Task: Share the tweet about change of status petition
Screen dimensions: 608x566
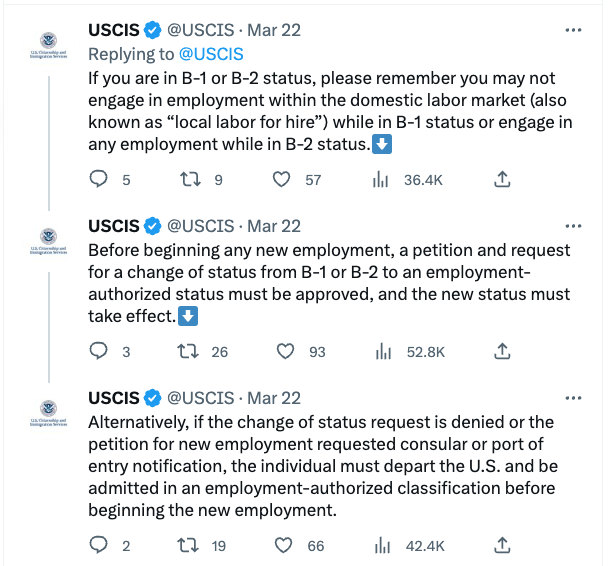Action: (503, 351)
